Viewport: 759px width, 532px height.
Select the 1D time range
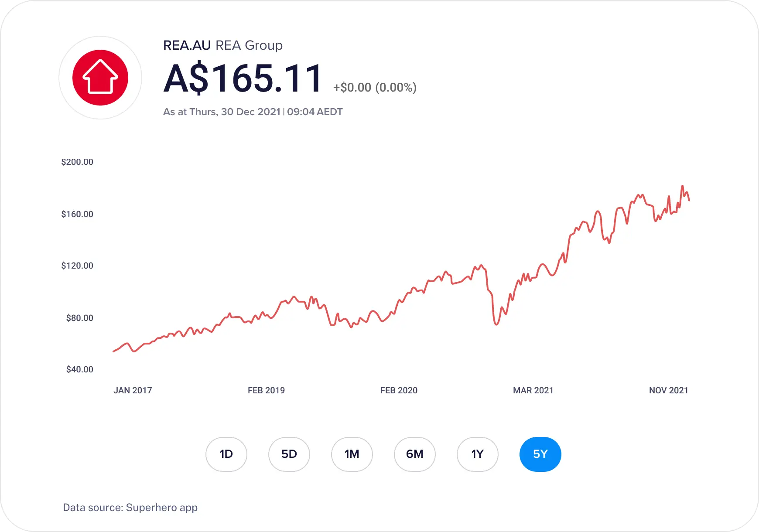(226, 454)
